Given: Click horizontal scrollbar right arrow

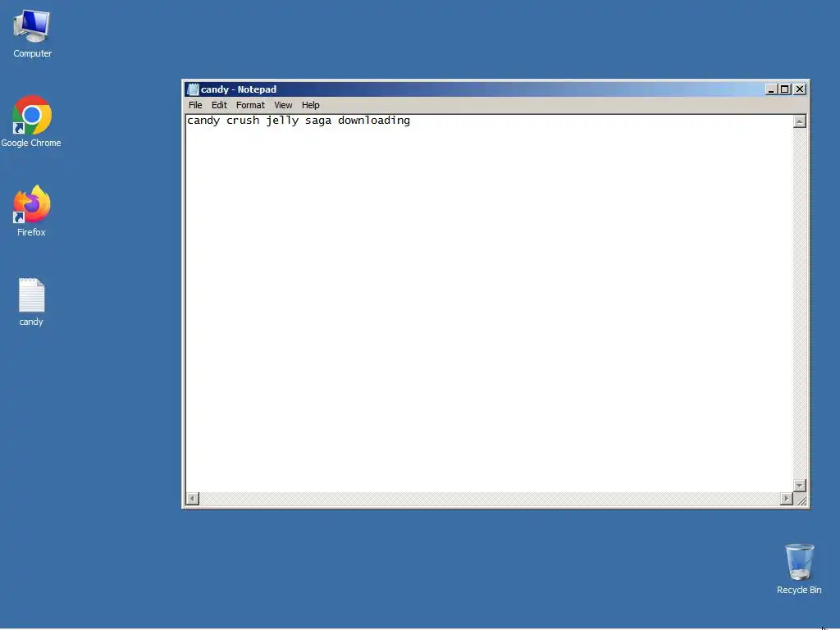Looking at the screenshot, I should coord(787,499).
